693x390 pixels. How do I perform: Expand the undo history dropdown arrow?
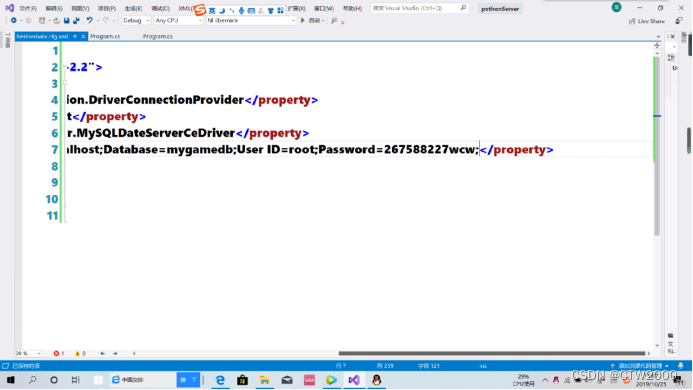[98, 21]
